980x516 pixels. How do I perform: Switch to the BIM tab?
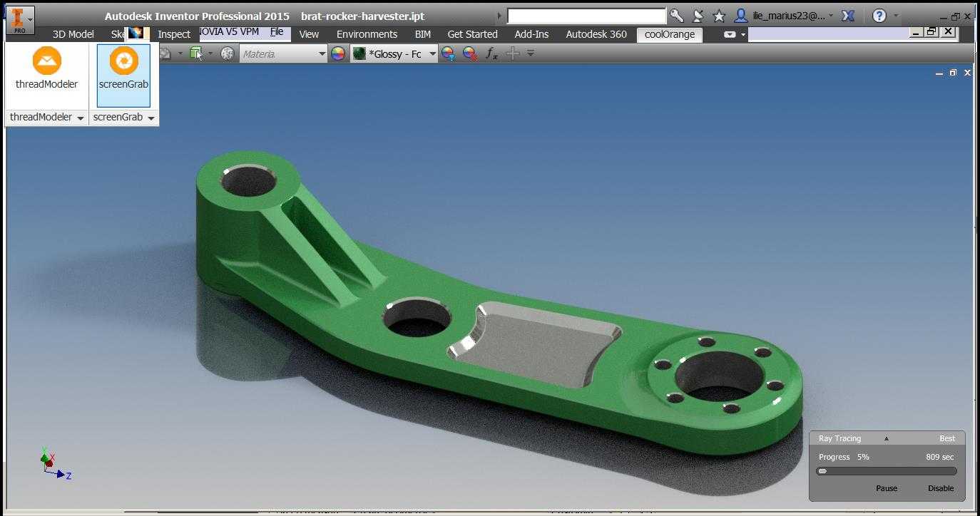coord(423,34)
